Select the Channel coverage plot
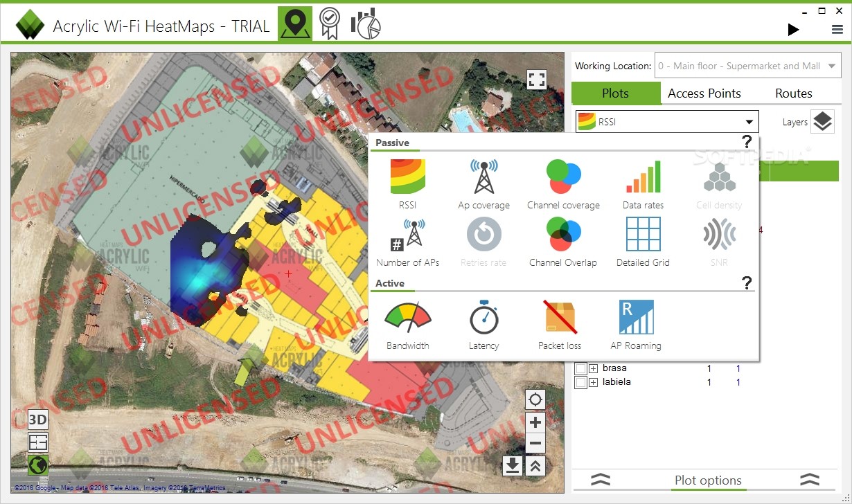 coord(563,177)
